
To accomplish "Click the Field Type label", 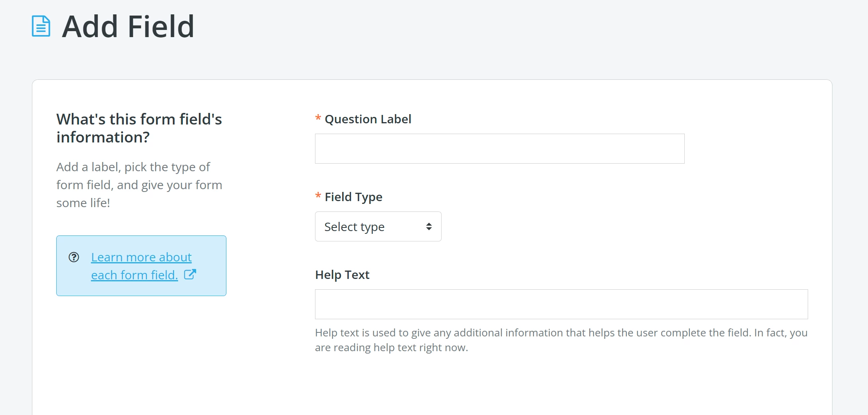I will click(x=353, y=197).
